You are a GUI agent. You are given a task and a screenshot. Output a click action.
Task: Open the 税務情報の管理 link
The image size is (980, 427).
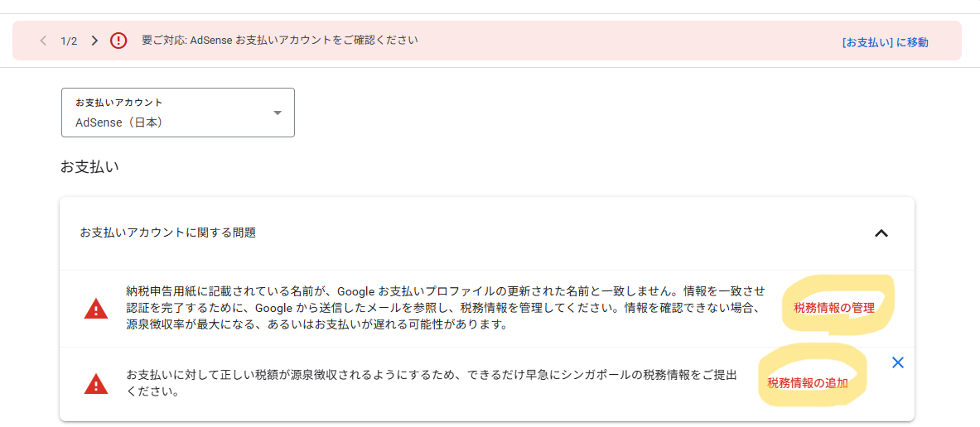click(x=833, y=307)
